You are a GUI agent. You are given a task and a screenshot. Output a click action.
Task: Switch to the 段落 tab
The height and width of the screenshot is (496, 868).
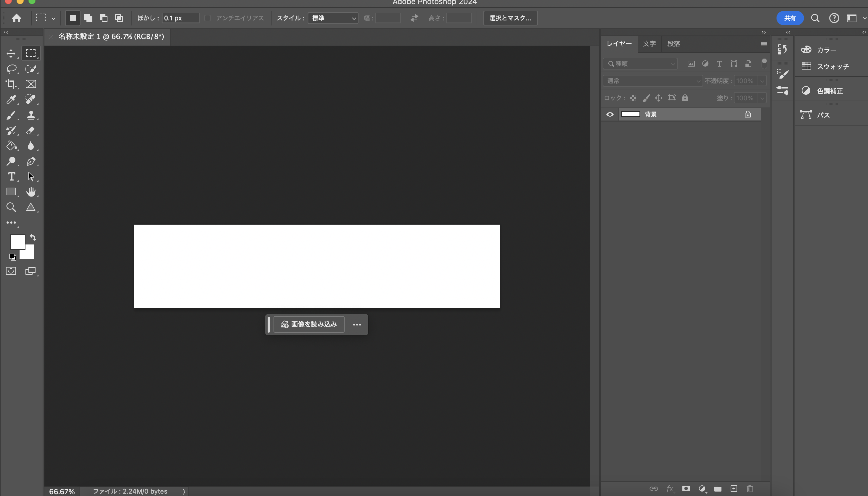tap(673, 44)
